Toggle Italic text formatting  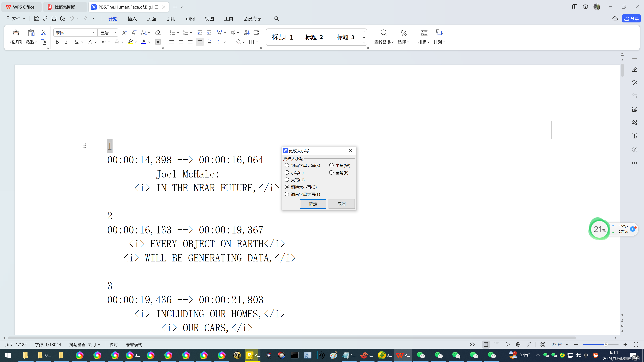coord(67,42)
